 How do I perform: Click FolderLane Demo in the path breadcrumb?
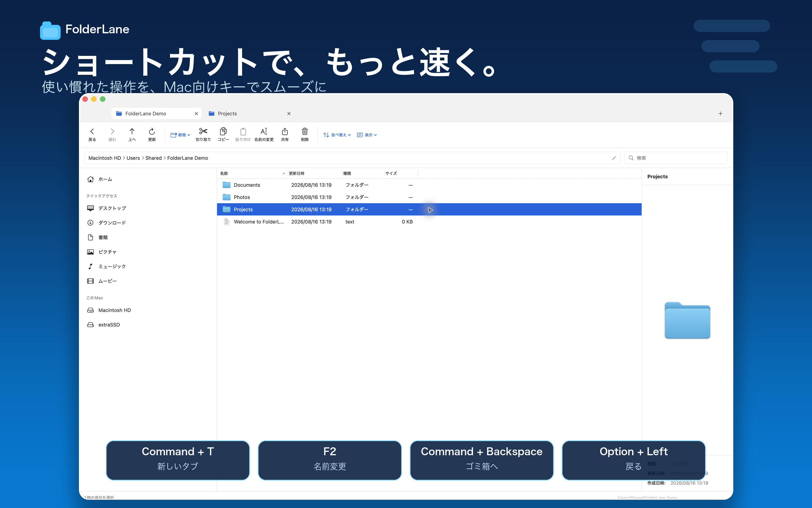187,158
